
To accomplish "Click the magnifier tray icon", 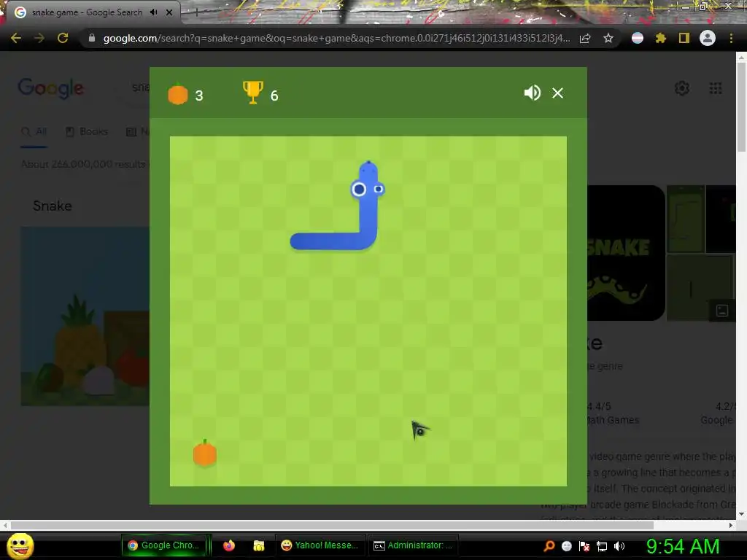I will [x=549, y=545].
